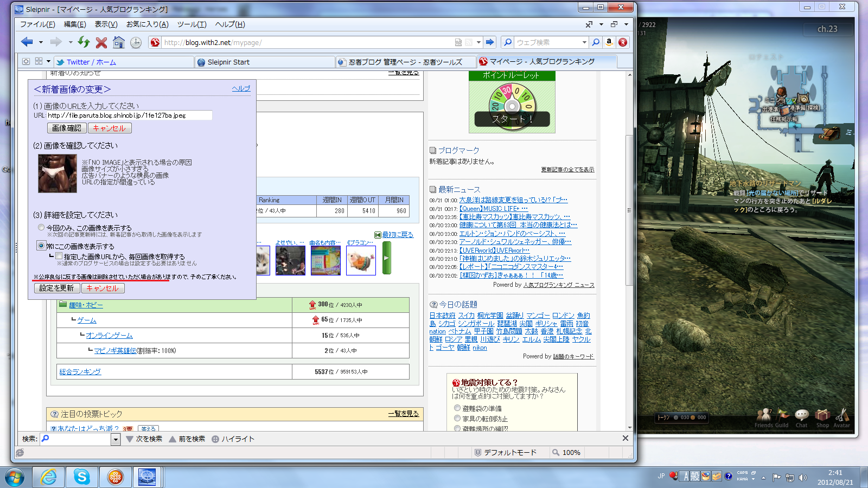The height and width of the screenshot is (488, 868).
Task: Expand the tab list dropdown arrow
Action: (48, 61)
